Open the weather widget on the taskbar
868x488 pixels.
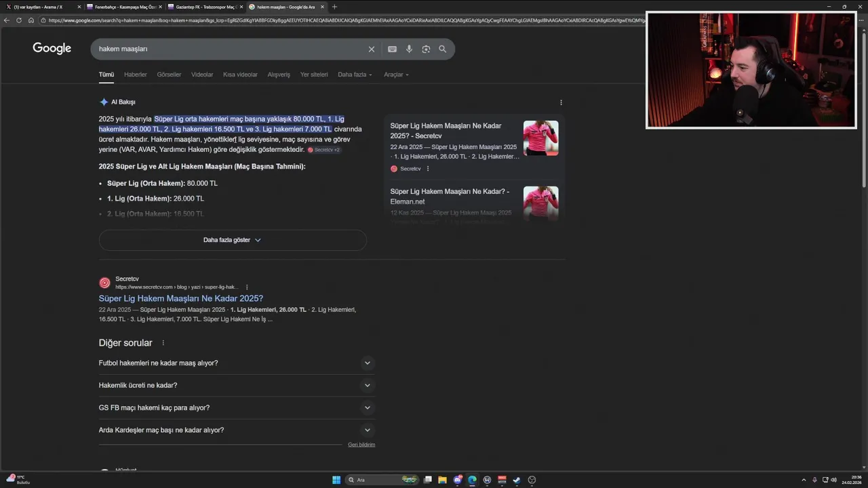(18, 480)
